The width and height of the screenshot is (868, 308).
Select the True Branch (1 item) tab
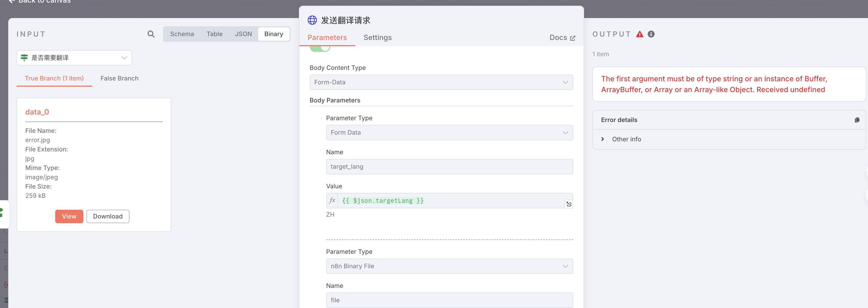click(x=54, y=78)
